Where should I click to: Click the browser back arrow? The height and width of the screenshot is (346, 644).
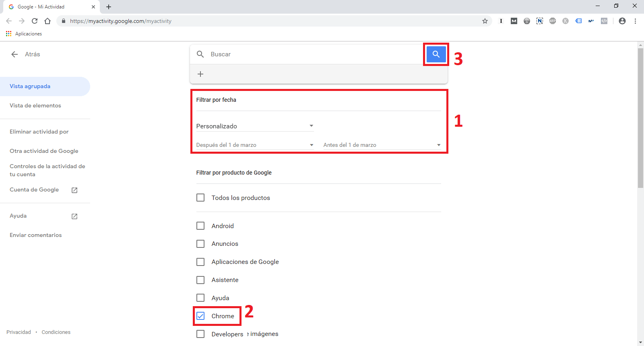click(9, 21)
